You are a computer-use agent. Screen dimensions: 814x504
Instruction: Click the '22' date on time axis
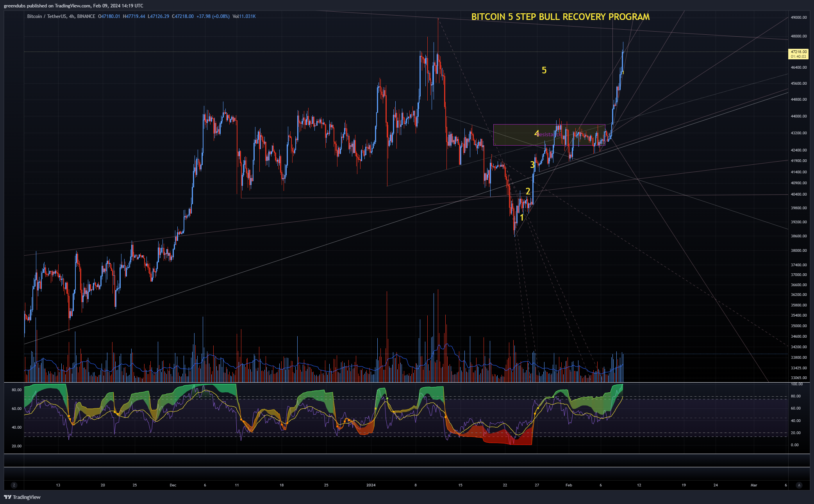click(x=505, y=485)
